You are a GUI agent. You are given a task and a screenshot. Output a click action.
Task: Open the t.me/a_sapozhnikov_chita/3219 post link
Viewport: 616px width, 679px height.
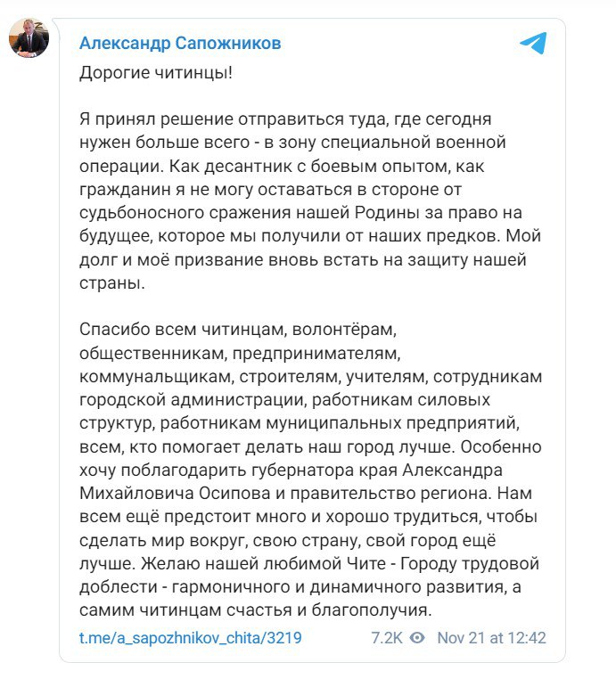pyautogui.click(x=190, y=638)
